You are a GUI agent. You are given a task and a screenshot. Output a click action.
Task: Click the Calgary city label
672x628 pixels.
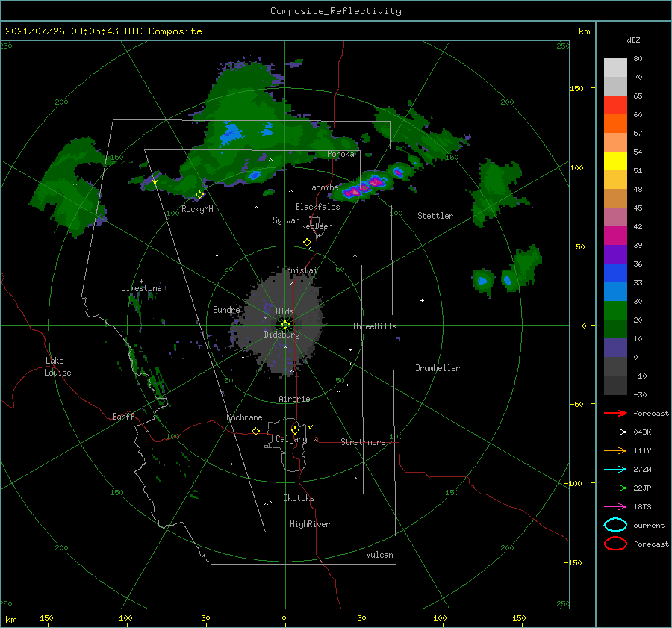coord(291,439)
